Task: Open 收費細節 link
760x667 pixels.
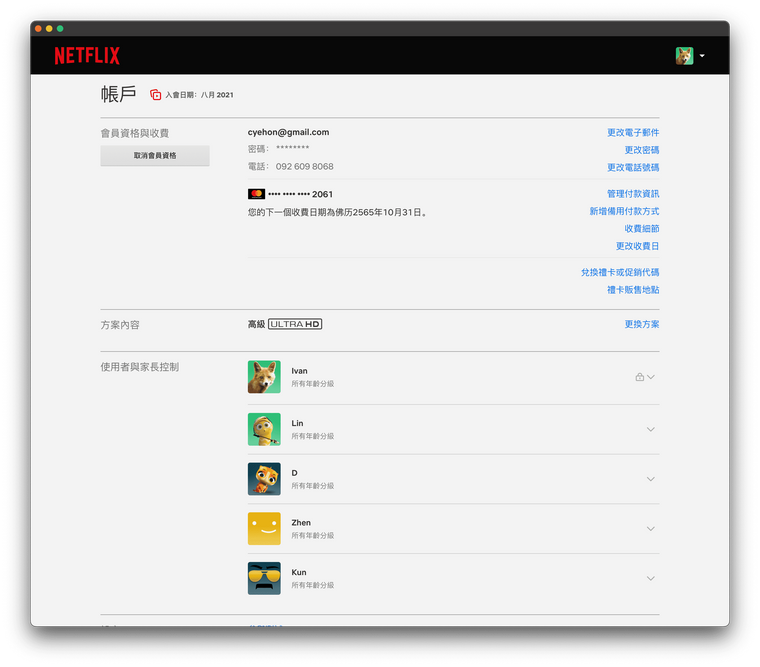Action: [642, 229]
